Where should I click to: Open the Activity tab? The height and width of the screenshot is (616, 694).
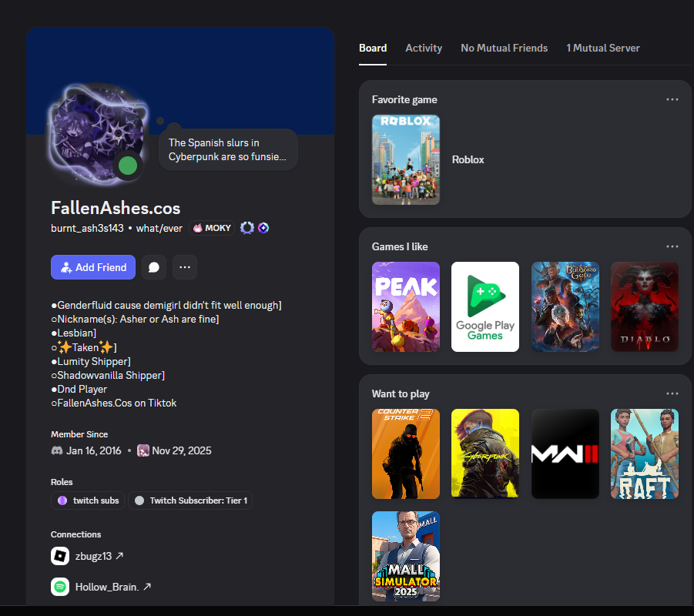click(424, 48)
